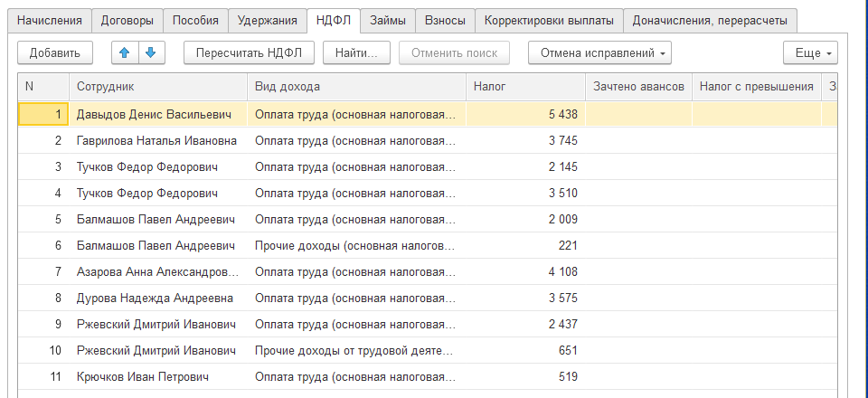Switch to the Взносы tab
The height and width of the screenshot is (398, 868).
click(x=445, y=20)
